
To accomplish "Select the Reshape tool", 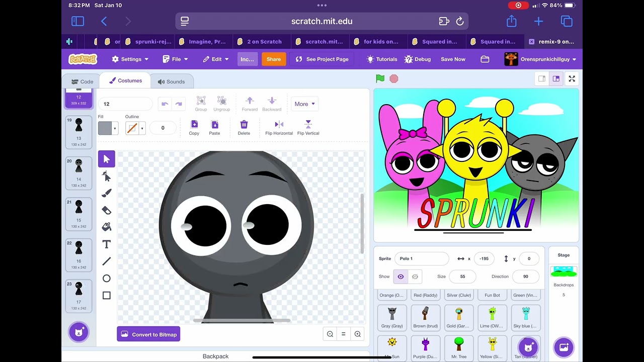I will tap(107, 176).
